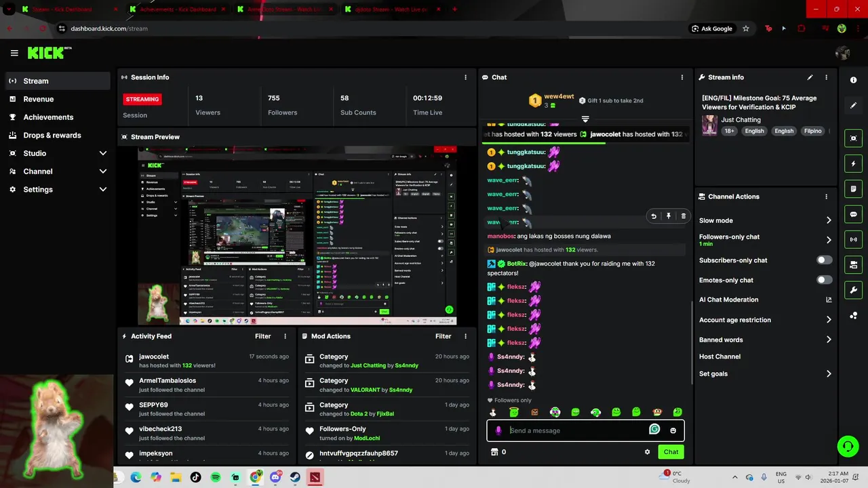
Task: Open Filter in the Mod Actions panel
Action: pos(443,336)
